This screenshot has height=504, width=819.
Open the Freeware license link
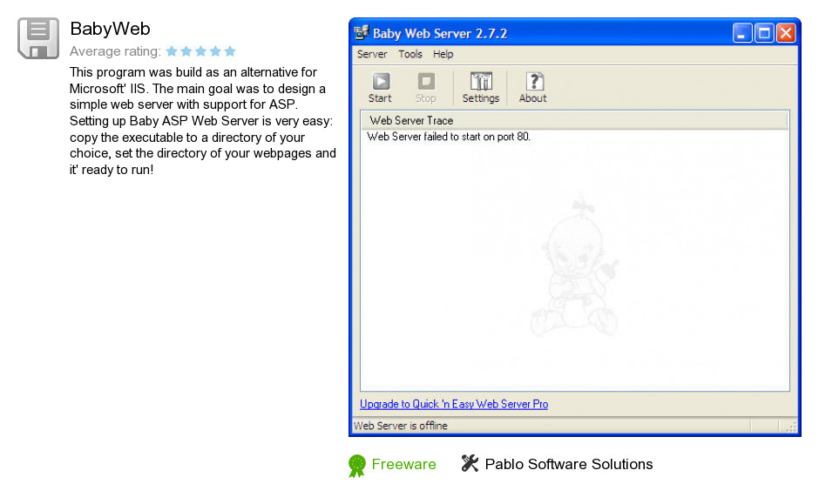[403, 464]
